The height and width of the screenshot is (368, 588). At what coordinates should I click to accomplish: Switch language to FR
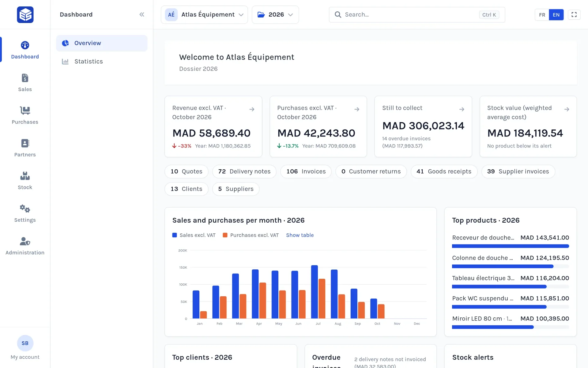tap(542, 15)
